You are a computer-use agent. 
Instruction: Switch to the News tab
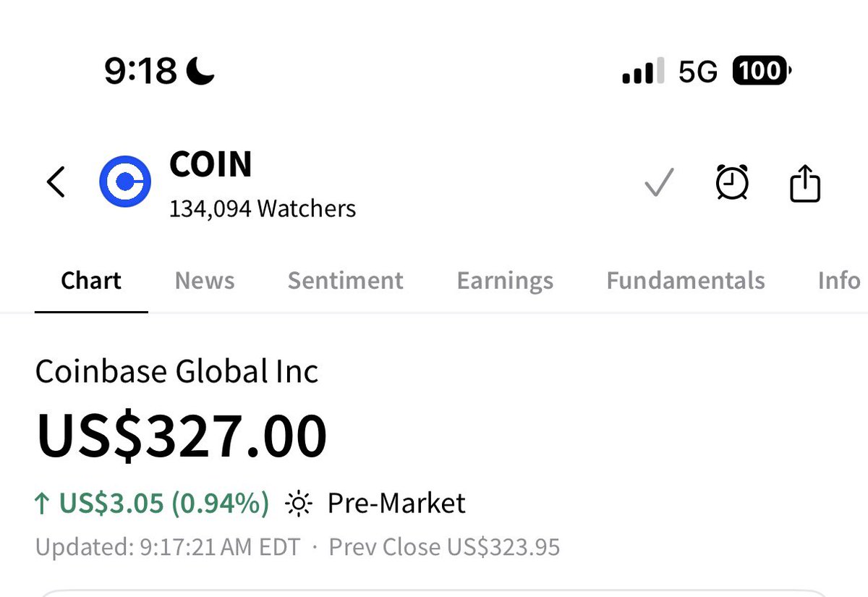[x=205, y=281]
